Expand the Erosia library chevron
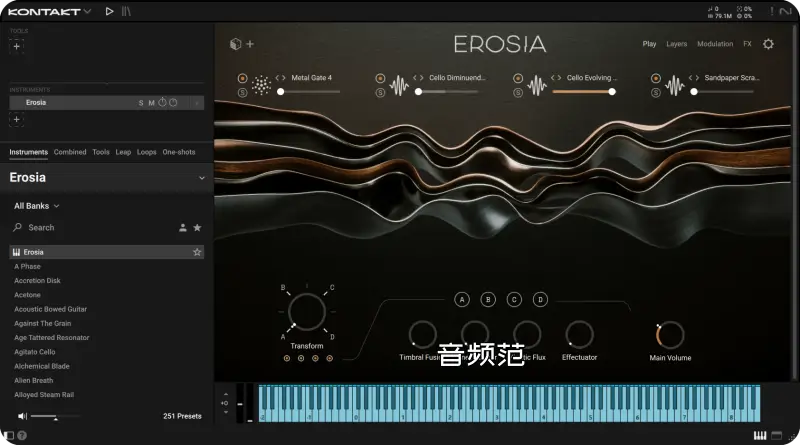This screenshot has height=445, width=800. point(201,178)
